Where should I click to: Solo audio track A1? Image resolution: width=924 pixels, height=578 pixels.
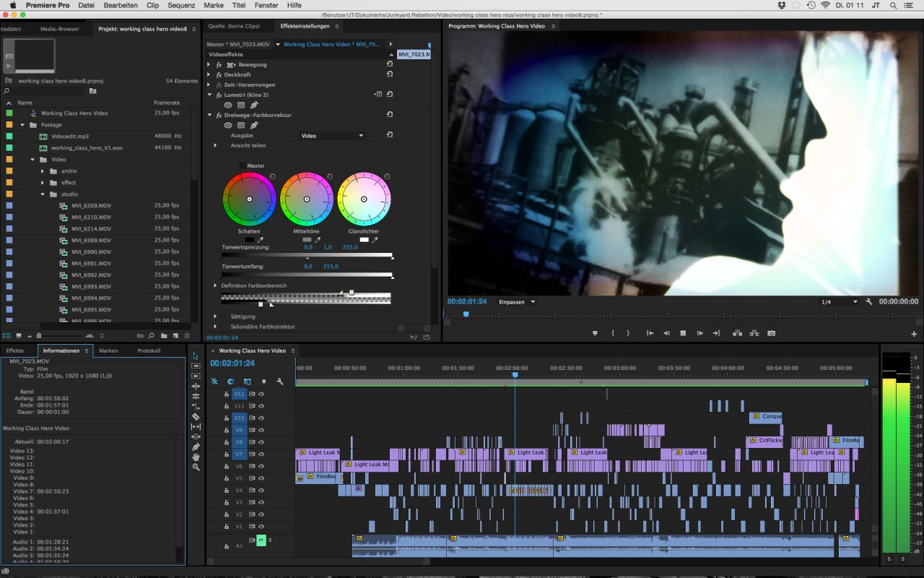[270, 540]
